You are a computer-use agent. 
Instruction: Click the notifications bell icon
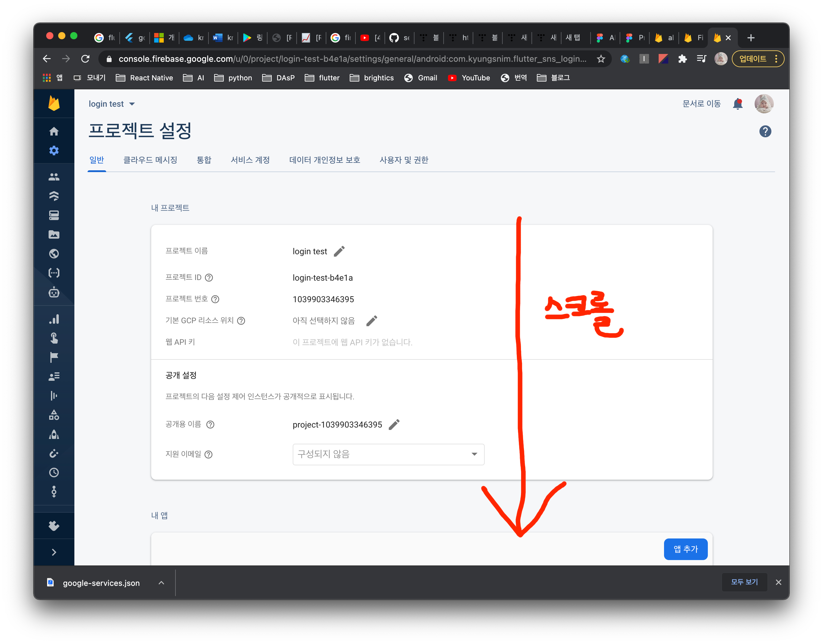(x=738, y=104)
